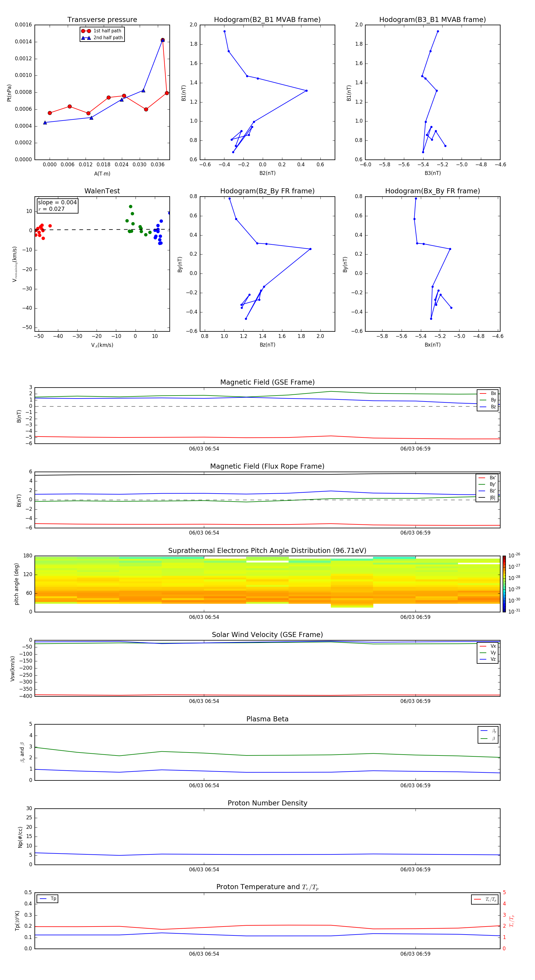Click the 'B3(nT)' x-axis label
This screenshot has height=980, width=535.
(432, 173)
